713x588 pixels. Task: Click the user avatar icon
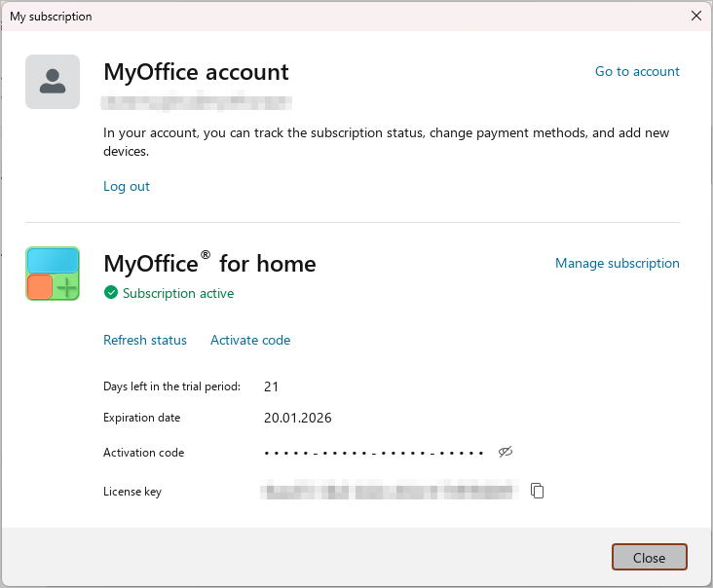53,82
